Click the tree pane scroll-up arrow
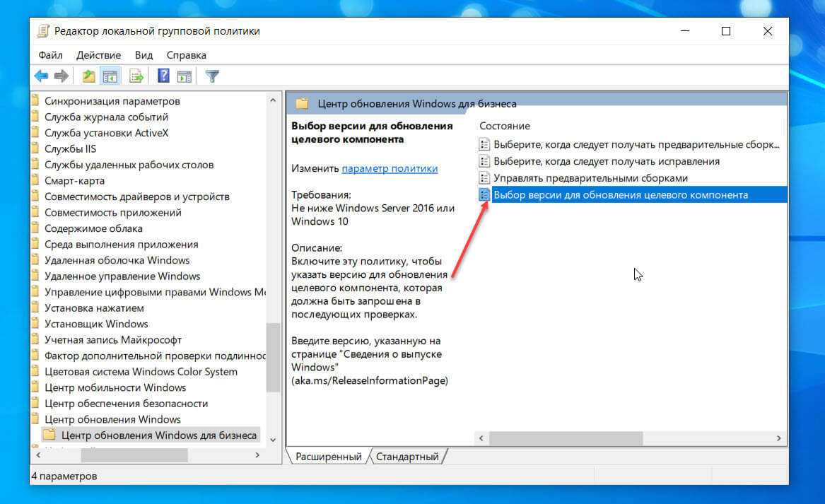Screen dimensions: 825x504 273,100
